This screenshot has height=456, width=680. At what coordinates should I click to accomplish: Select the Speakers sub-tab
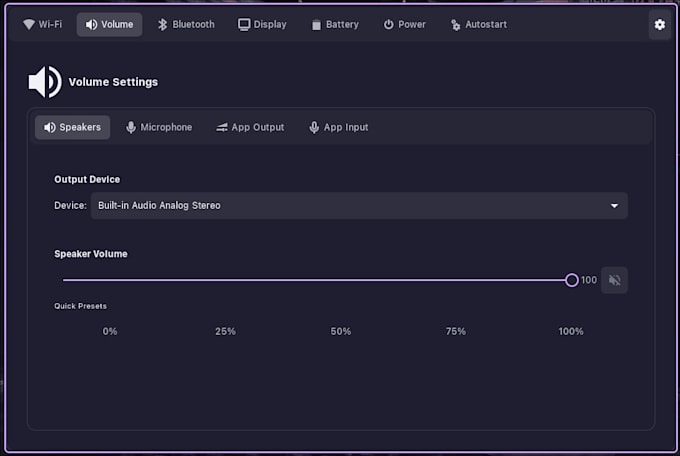(x=72, y=128)
